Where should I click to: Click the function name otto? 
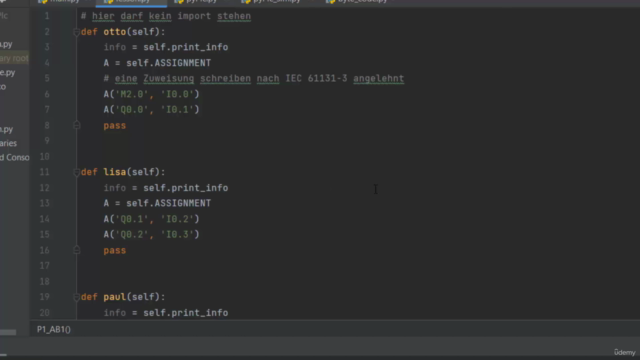[x=115, y=32]
